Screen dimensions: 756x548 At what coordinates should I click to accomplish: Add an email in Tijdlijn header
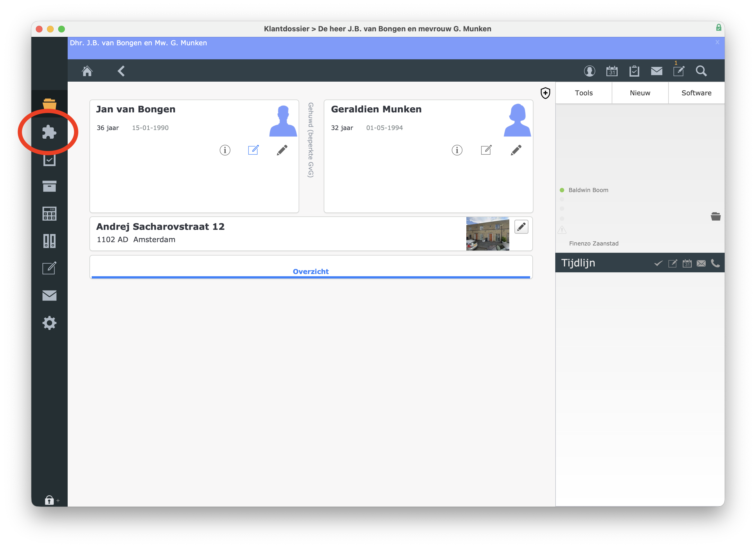click(x=701, y=263)
